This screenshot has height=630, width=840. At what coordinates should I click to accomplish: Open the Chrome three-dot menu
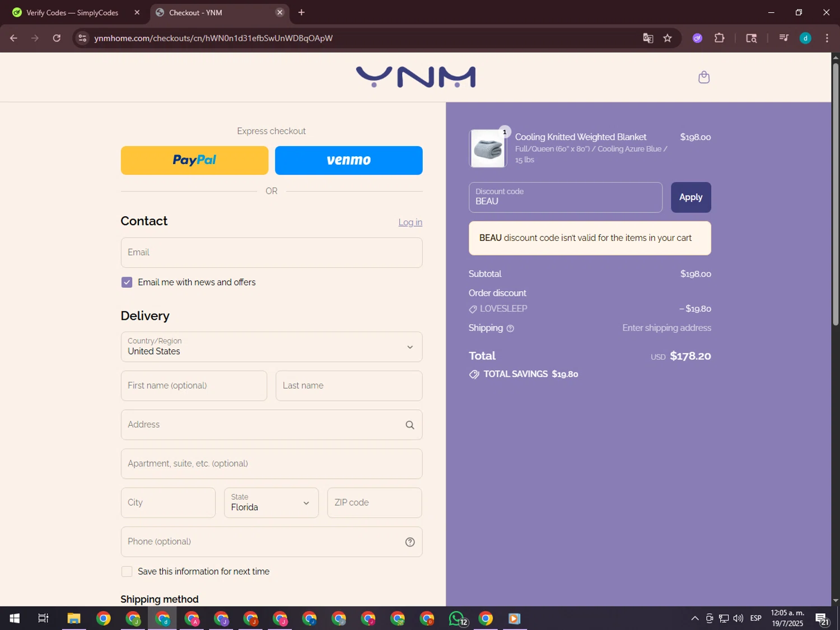(x=827, y=38)
